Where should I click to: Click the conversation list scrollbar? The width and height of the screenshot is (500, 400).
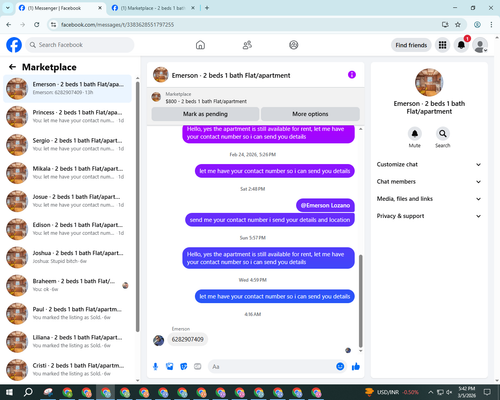[x=137, y=207]
